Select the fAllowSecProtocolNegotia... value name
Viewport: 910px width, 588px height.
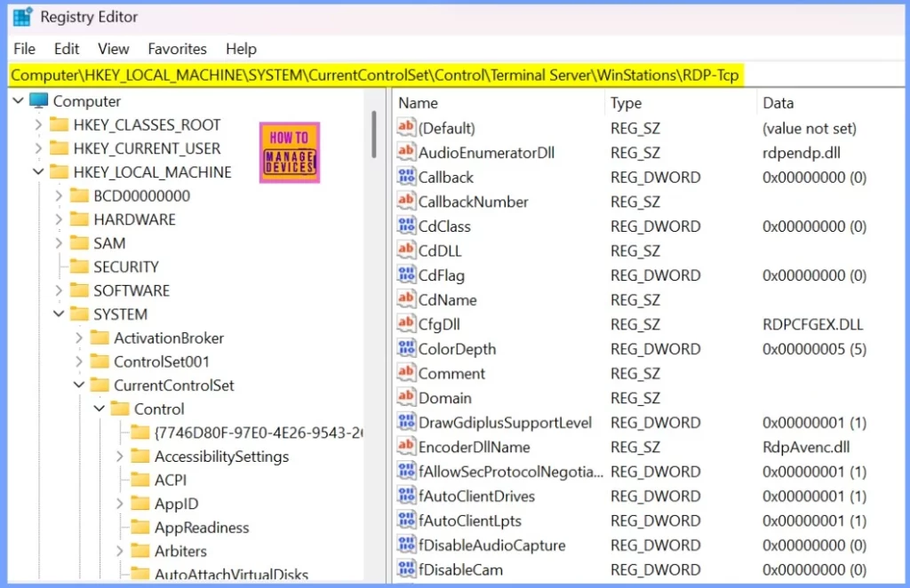[x=511, y=472]
